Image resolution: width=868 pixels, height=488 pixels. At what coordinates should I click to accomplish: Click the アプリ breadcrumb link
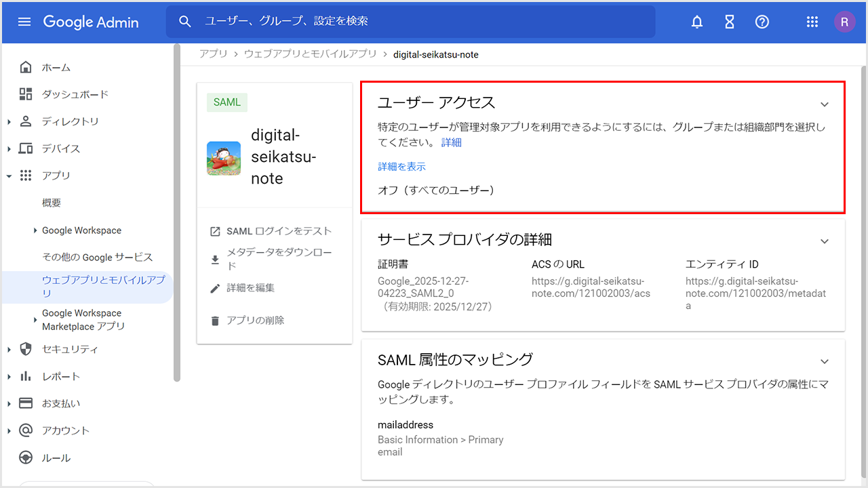pos(213,54)
